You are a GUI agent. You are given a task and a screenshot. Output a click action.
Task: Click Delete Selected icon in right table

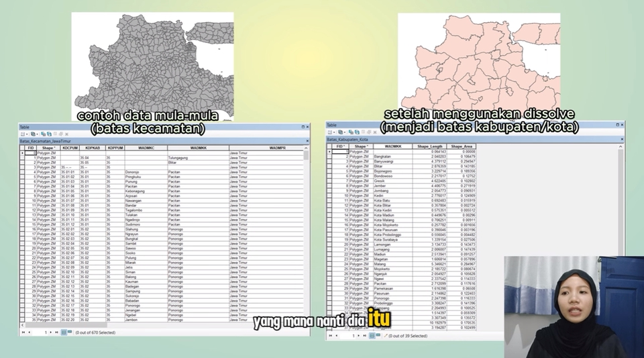374,132
